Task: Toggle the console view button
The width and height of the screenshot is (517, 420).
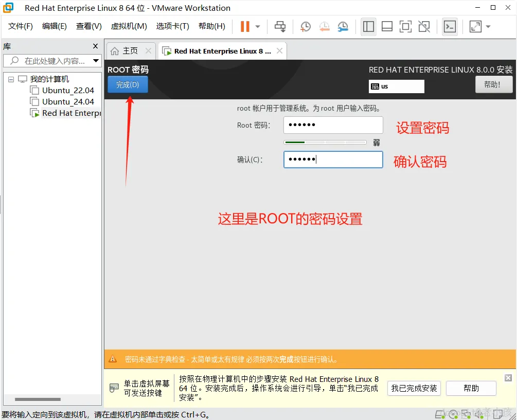Action: click(x=450, y=26)
